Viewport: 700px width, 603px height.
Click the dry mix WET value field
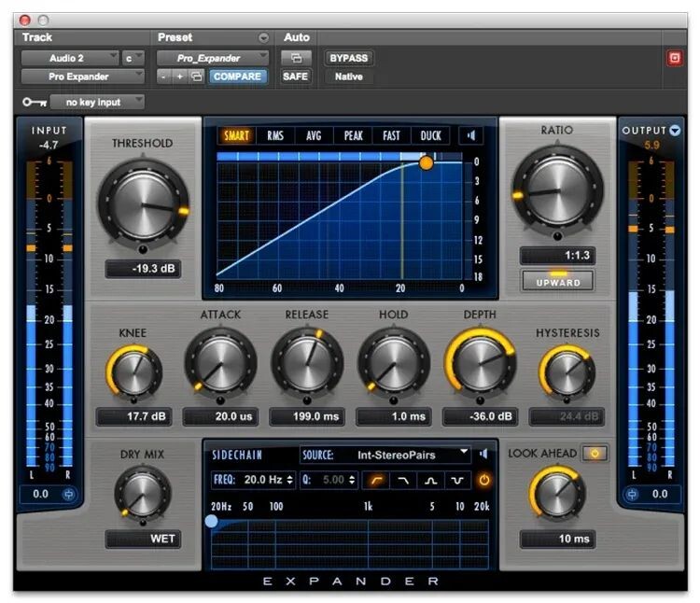pos(143,539)
